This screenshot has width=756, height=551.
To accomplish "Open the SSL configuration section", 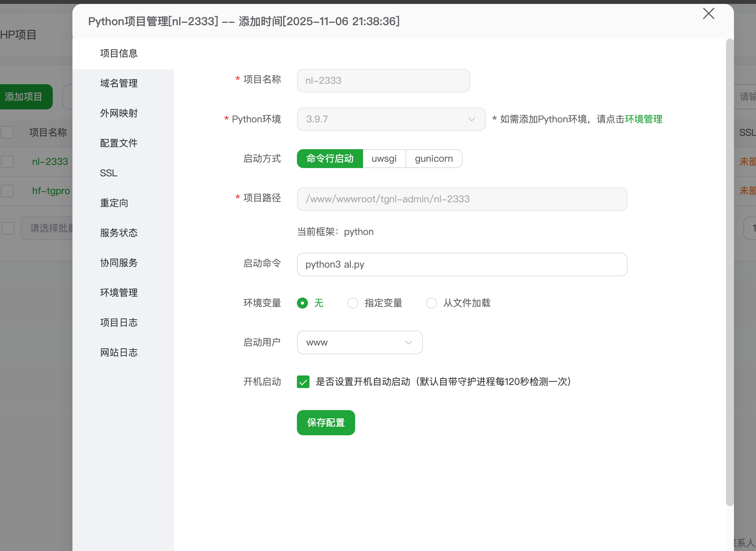I will (x=108, y=173).
